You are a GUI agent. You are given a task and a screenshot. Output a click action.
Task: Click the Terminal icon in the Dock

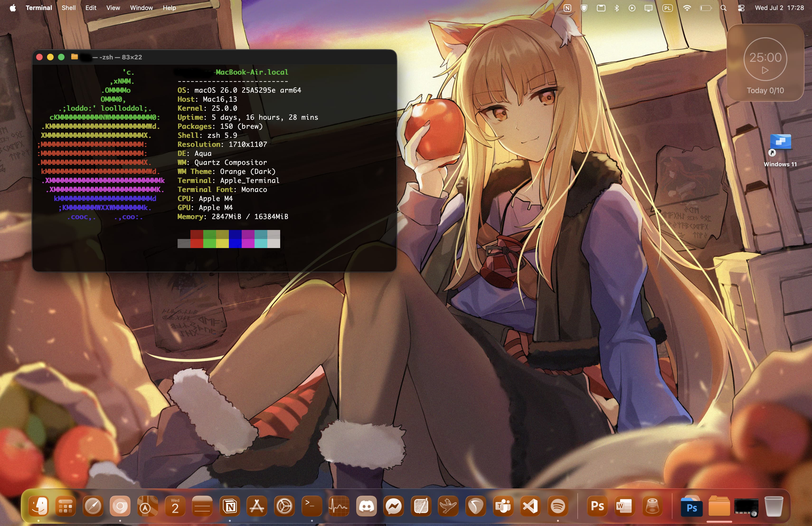(x=312, y=506)
